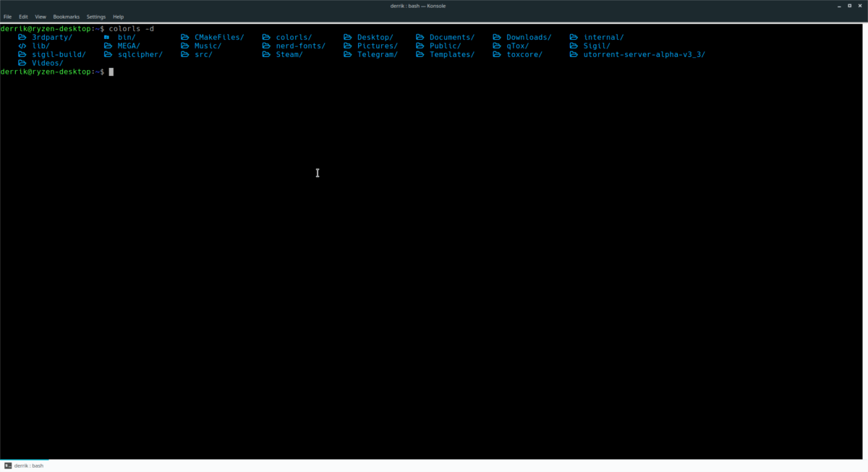This screenshot has width=868, height=472.
Task: Click the folder icon beside 3rdparty/
Action: click(22, 37)
